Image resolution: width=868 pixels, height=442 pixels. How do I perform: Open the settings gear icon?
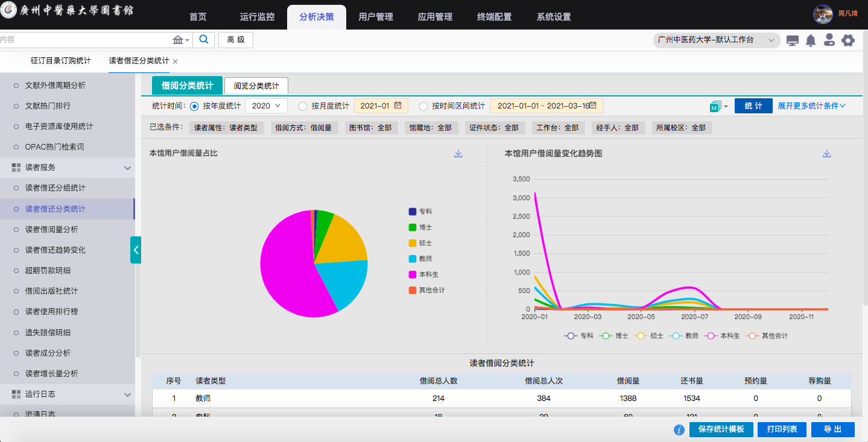(x=848, y=40)
